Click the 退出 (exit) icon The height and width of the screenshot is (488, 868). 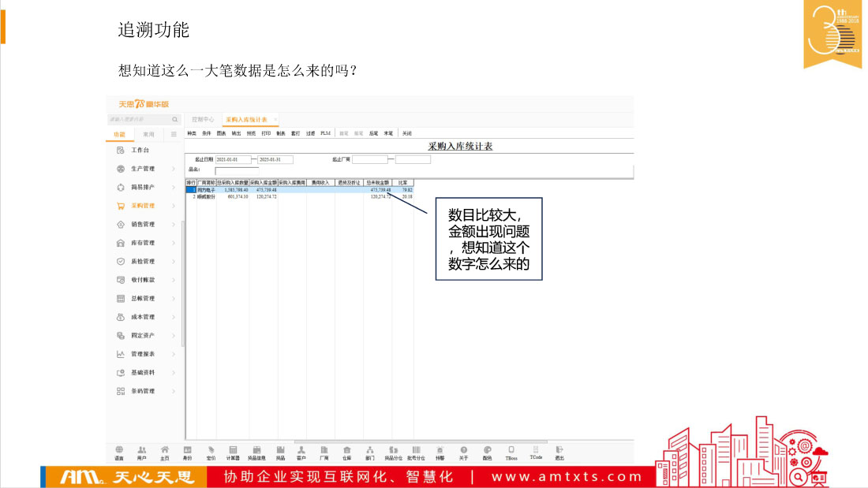pos(559,452)
